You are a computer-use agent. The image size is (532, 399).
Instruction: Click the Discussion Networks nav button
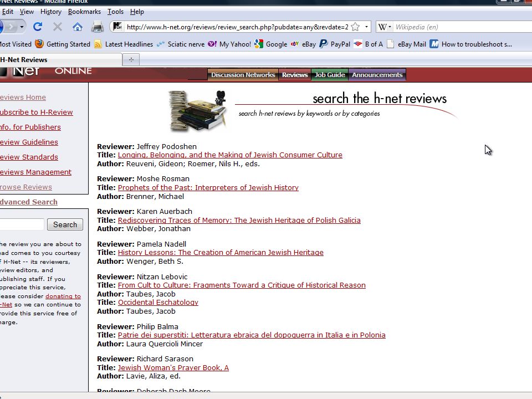(x=243, y=75)
